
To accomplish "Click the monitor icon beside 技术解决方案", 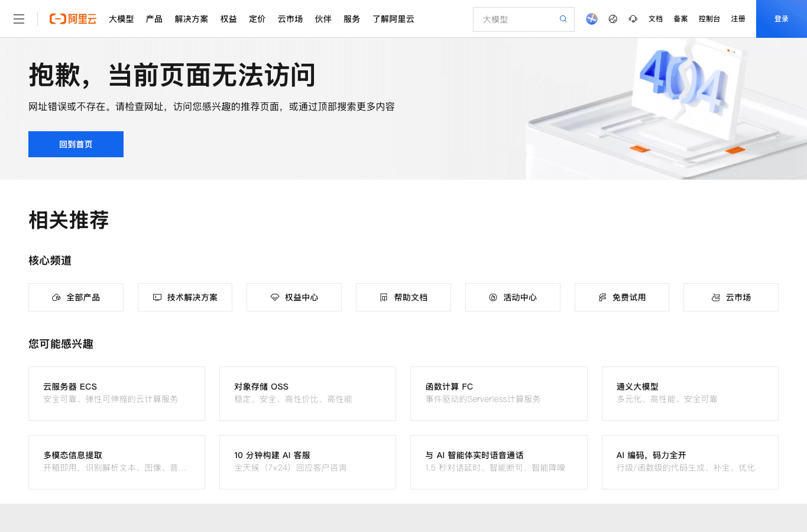I will coord(157,297).
